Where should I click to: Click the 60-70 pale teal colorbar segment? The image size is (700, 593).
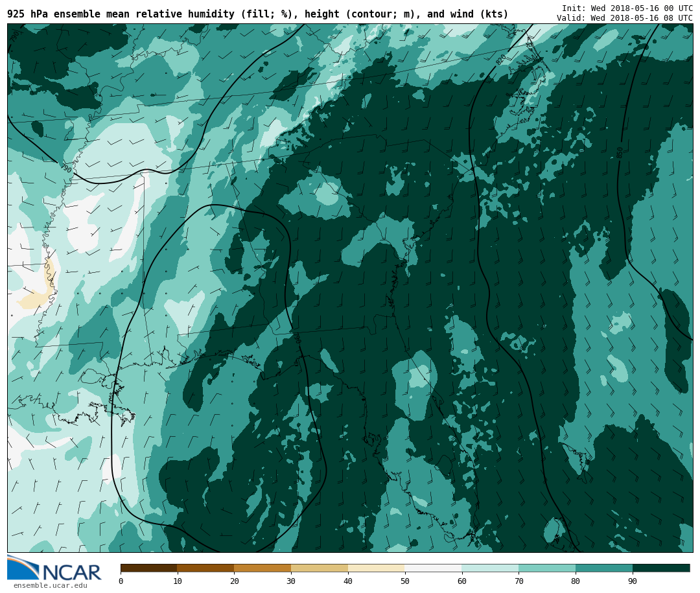pos(490,568)
